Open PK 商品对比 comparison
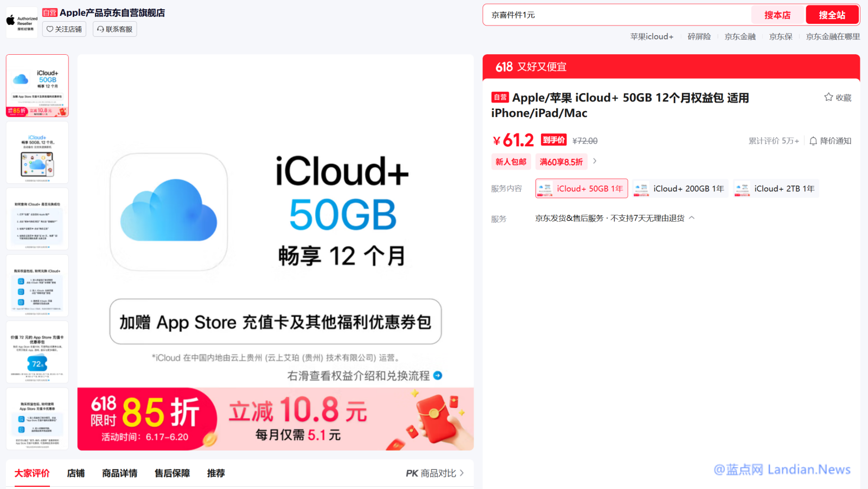Viewport: 868px width, 489px height. pos(435,473)
